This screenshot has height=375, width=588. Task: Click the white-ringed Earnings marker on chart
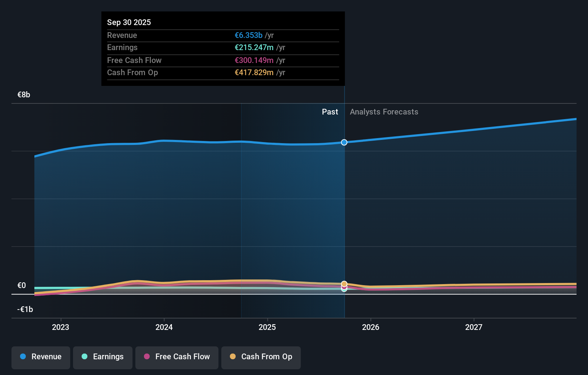pyautogui.click(x=344, y=291)
